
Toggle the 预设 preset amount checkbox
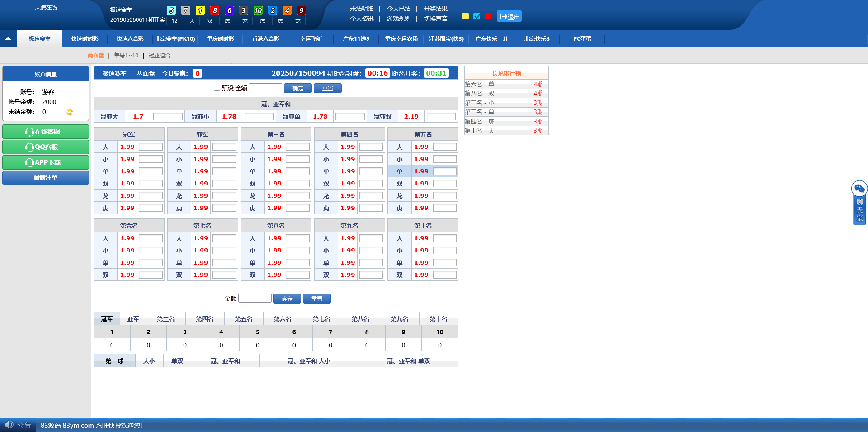(217, 88)
